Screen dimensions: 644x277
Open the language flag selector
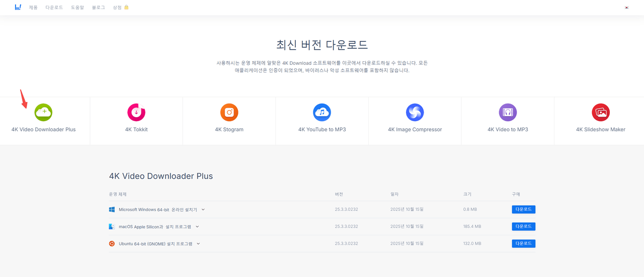coord(626,8)
